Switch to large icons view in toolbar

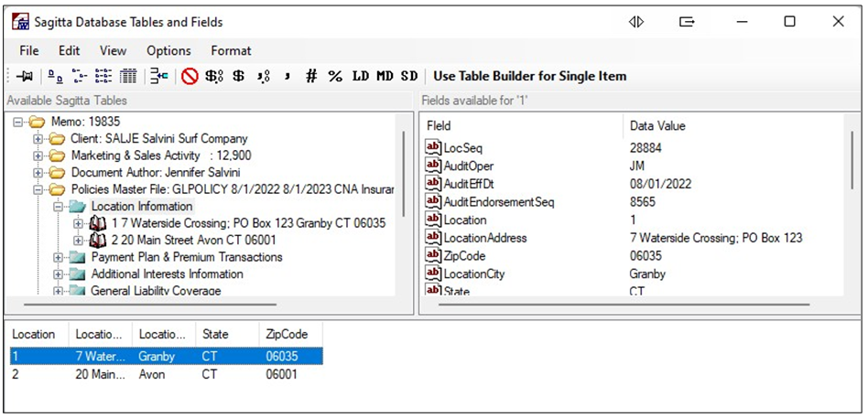click(55, 77)
